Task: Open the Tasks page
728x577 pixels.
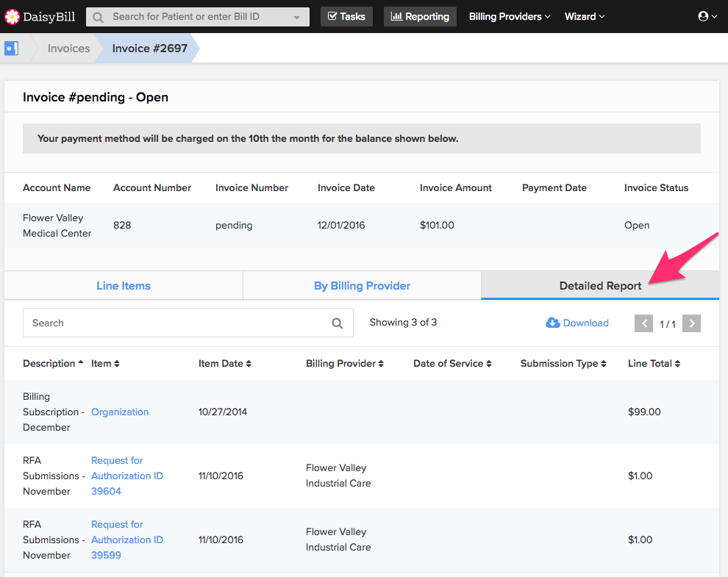Action: point(346,17)
